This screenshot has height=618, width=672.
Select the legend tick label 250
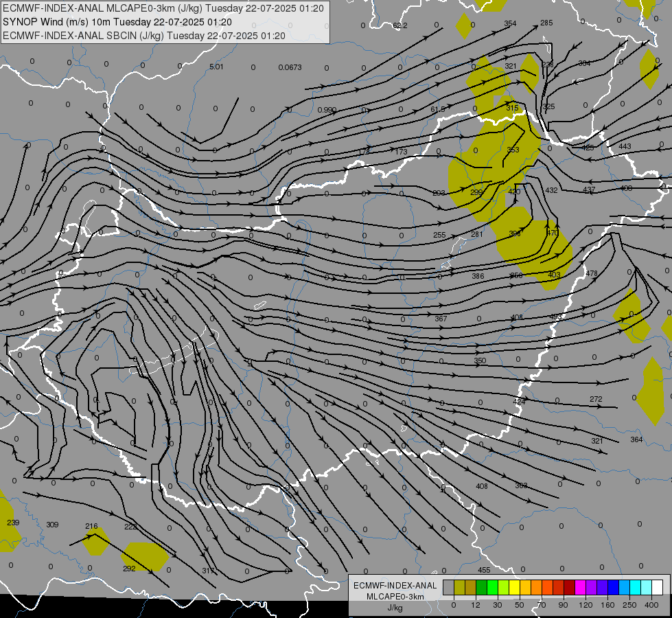629,605
